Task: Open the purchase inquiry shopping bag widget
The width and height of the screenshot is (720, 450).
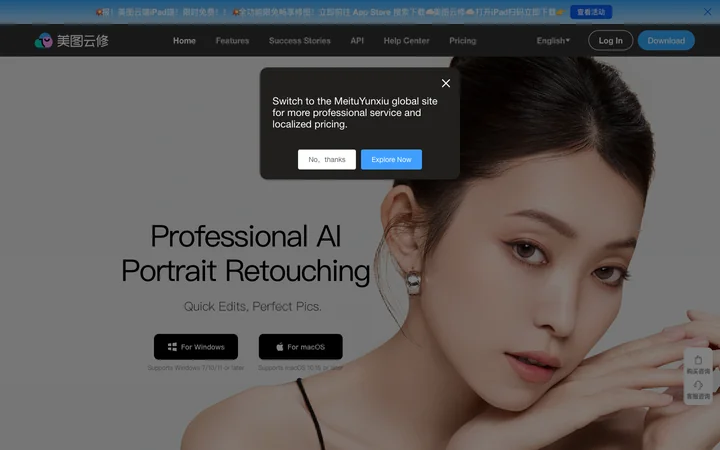Action: coord(698,365)
